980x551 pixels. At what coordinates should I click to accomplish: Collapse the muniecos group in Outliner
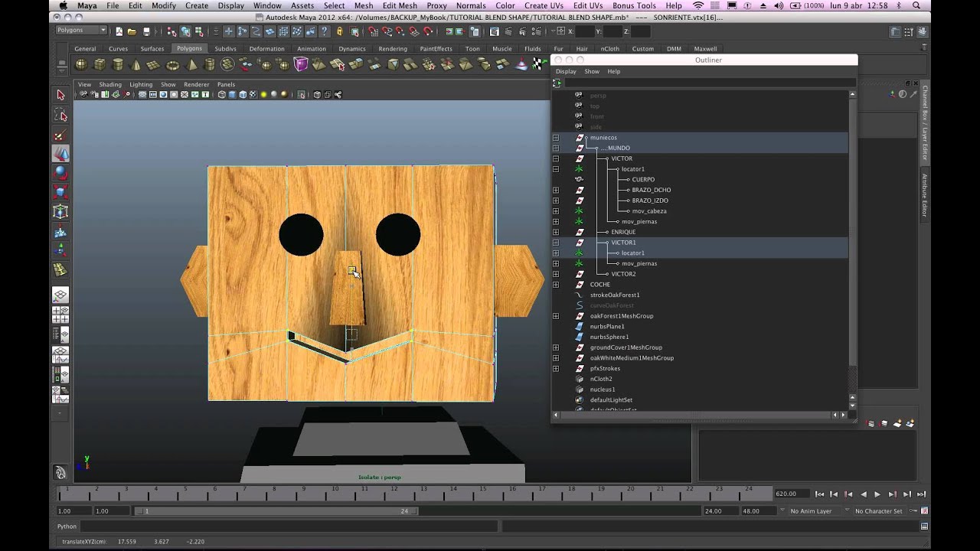556,138
